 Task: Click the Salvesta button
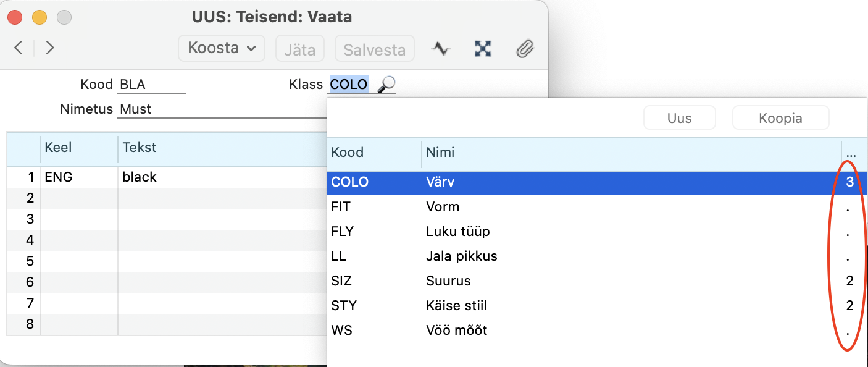374,49
